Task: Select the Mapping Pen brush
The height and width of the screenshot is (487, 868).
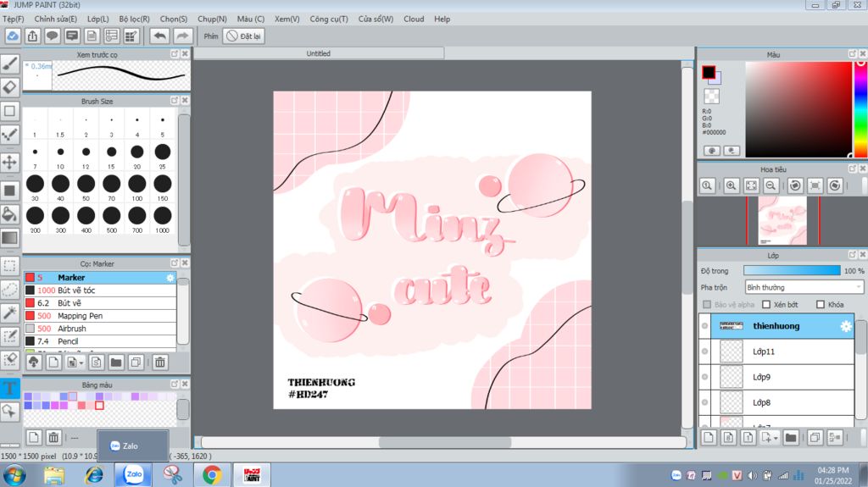Action: pyautogui.click(x=100, y=315)
